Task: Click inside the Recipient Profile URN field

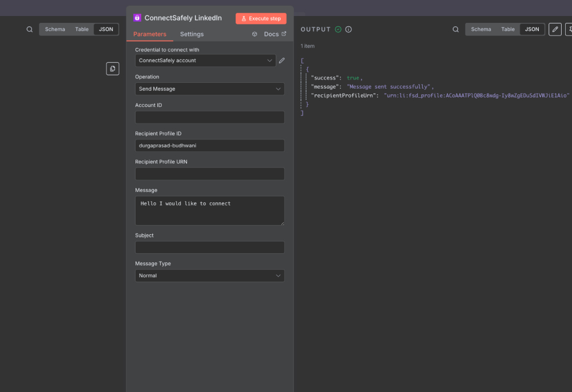Action: tap(209, 174)
